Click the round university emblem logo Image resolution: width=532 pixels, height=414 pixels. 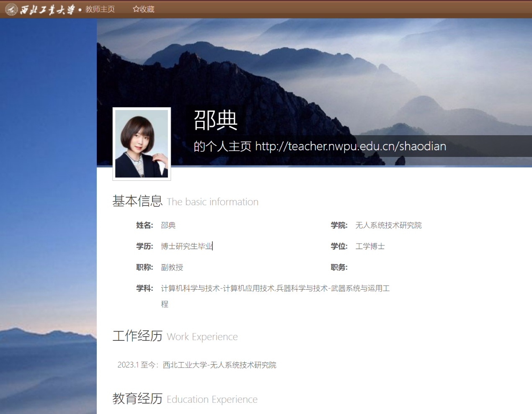point(11,9)
